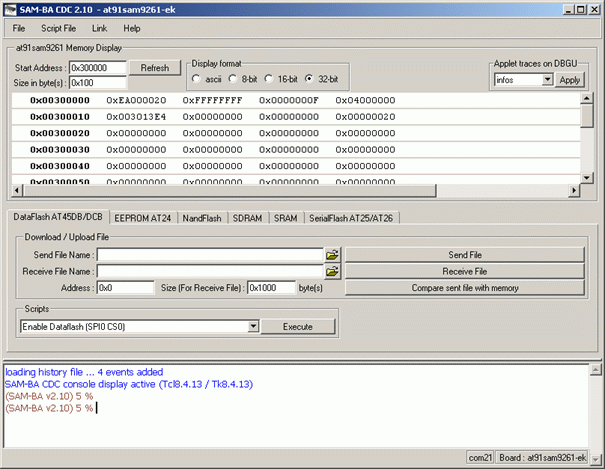
Task: Minimize the SAM-BA window
Action: [x=568, y=10]
